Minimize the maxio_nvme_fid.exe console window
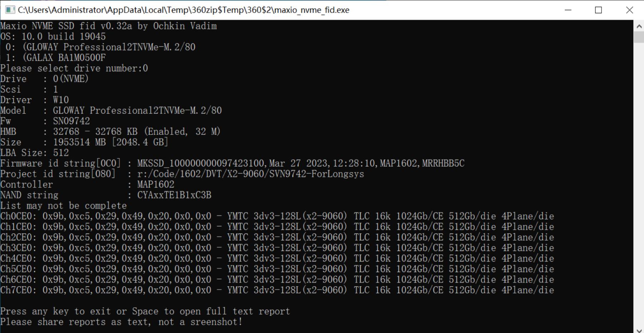The width and height of the screenshot is (644, 333). 568,10
